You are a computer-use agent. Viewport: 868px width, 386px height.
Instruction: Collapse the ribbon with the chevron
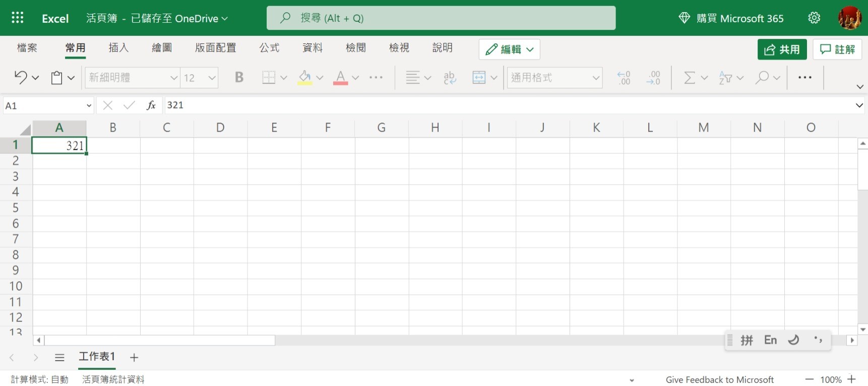[860, 87]
